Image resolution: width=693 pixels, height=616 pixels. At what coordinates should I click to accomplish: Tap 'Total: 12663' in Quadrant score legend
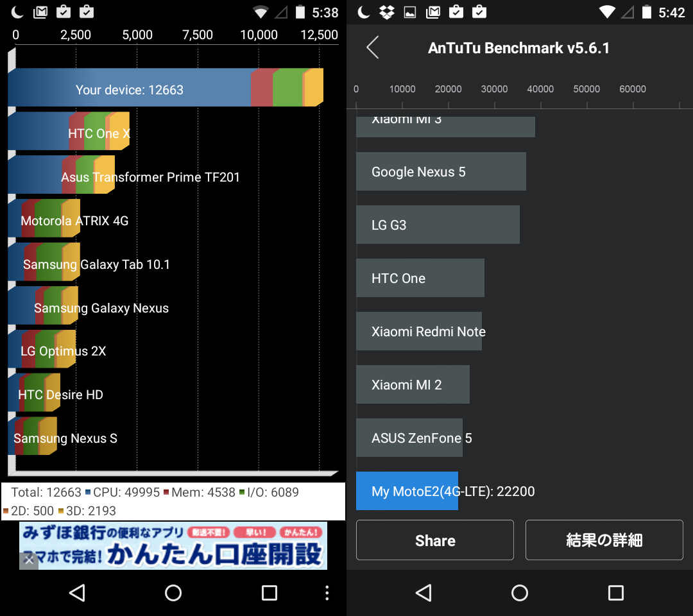(x=46, y=492)
